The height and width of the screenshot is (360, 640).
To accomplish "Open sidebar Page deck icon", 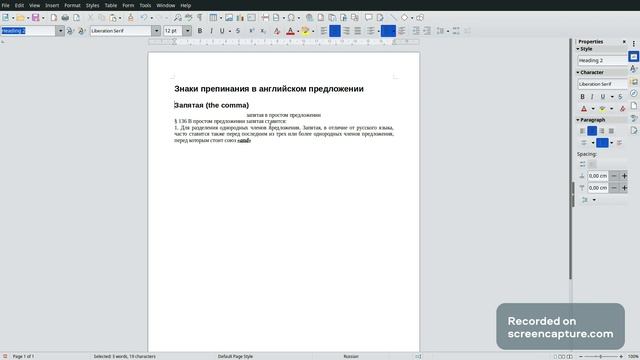I will tap(633, 106).
